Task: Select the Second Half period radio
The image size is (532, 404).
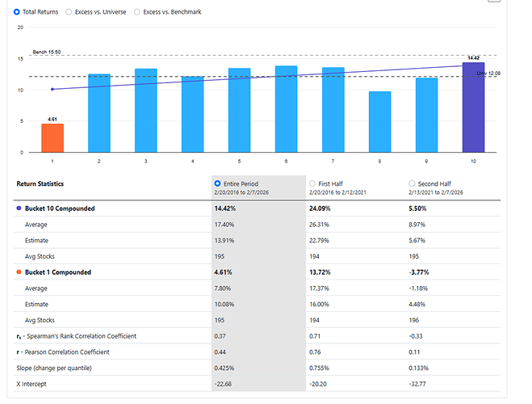Action: [x=413, y=183]
